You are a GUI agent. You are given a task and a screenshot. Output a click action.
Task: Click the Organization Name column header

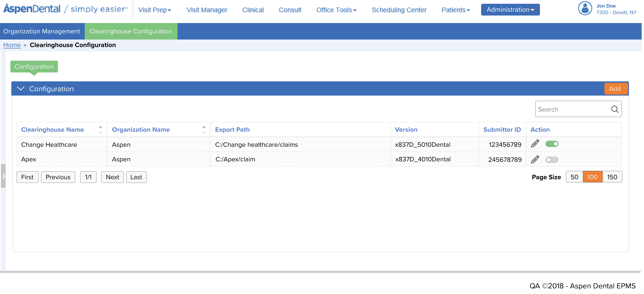click(x=141, y=130)
